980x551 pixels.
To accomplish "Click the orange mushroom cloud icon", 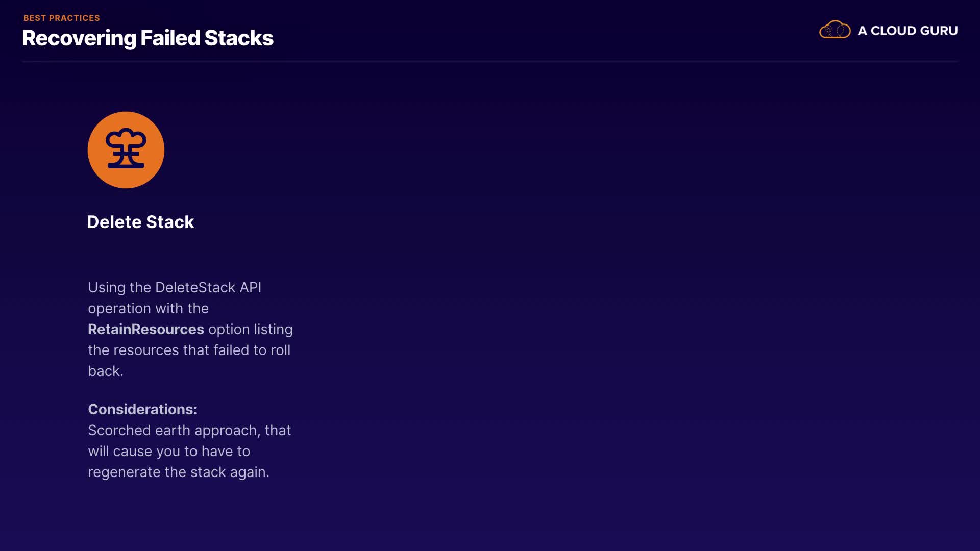I will 126,149.
